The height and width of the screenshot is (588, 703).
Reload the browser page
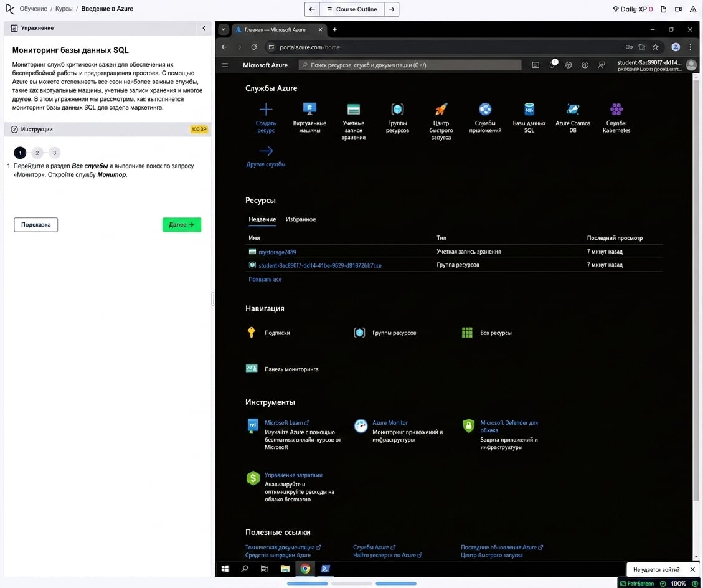pyautogui.click(x=254, y=47)
